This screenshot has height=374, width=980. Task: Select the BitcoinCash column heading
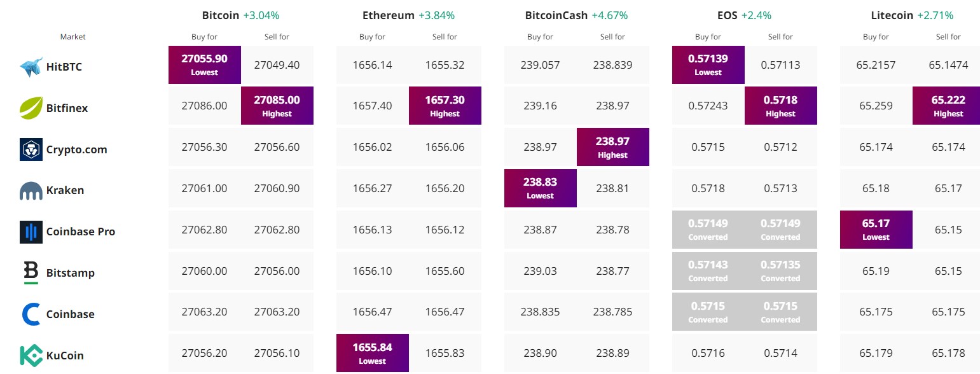pyautogui.click(x=576, y=15)
